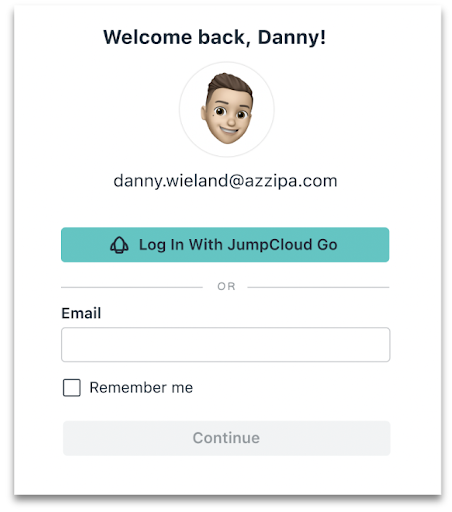Click Danny's memoji avatar picture
This screenshot has height=512, width=452.
[x=227, y=109]
